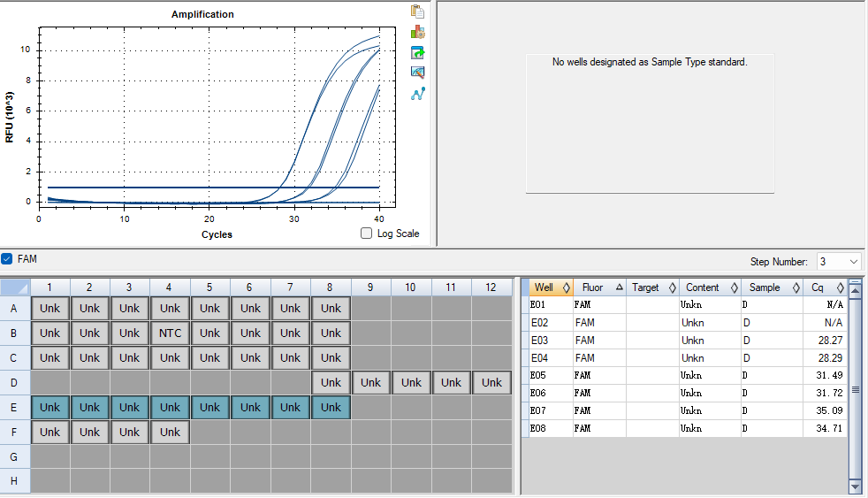Select plate column header 12
Screen dimensions: 868x498
click(x=491, y=287)
